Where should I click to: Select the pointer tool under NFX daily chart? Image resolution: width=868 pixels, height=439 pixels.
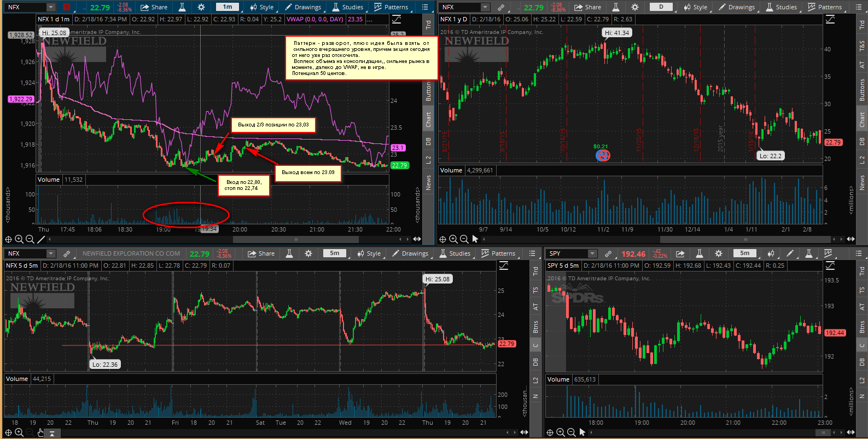(475, 239)
